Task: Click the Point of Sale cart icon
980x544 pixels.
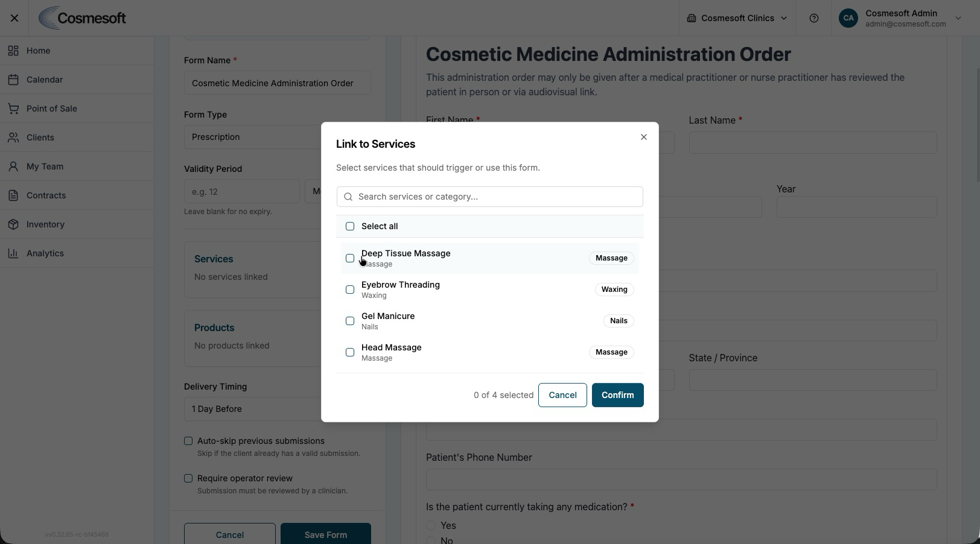Action: 13,109
